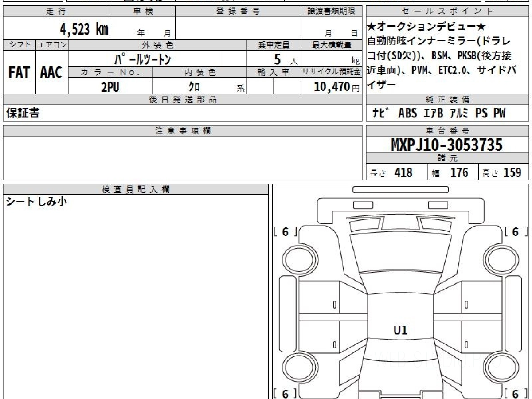Screen dimensions: 532x399
Task: Select the セールスポイント heading
Action: (x=448, y=12)
